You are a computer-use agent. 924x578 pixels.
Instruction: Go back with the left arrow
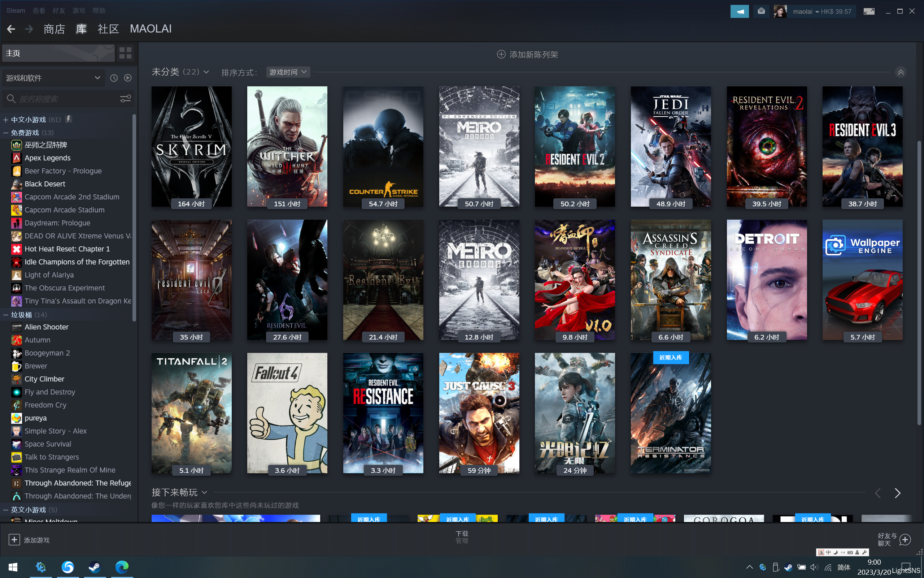pos(11,29)
